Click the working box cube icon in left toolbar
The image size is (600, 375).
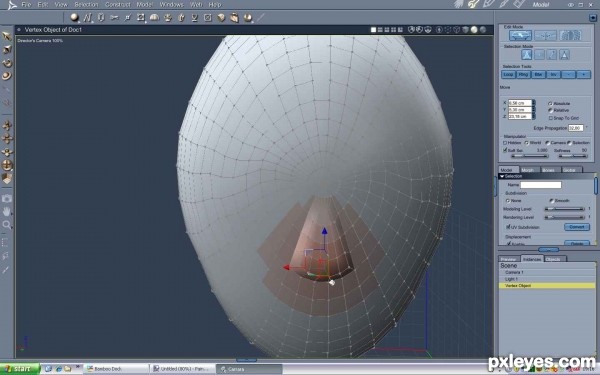[x=7, y=179]
